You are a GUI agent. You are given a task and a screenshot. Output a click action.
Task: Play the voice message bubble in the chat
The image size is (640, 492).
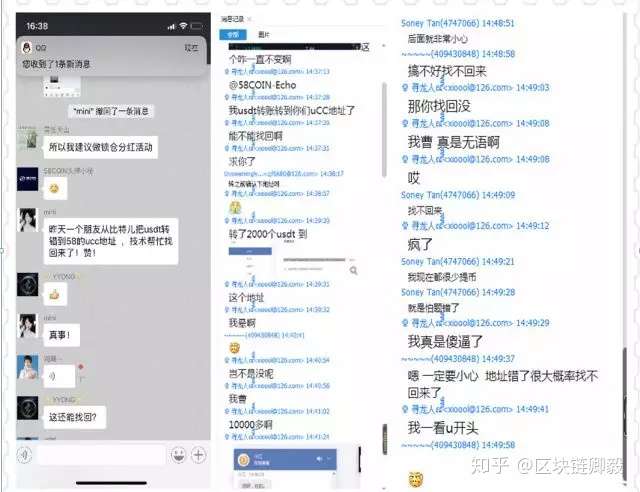(x=59, y=376)
